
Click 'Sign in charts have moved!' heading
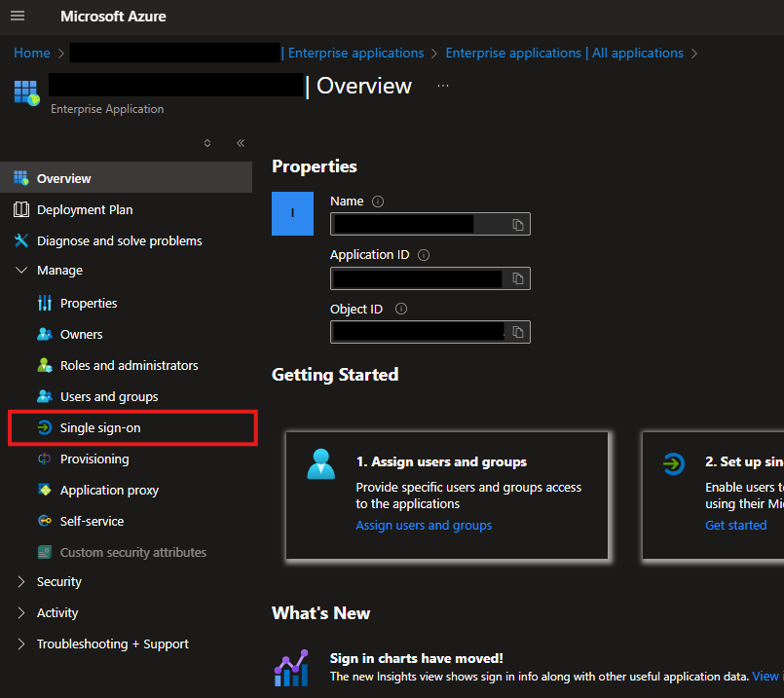(416, 658)
